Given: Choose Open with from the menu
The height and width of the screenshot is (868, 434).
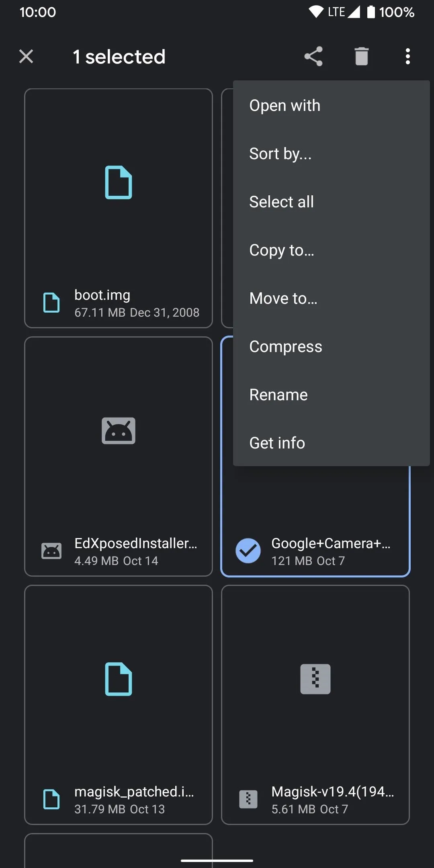Looking at the screenshot, I should point(332,105).
